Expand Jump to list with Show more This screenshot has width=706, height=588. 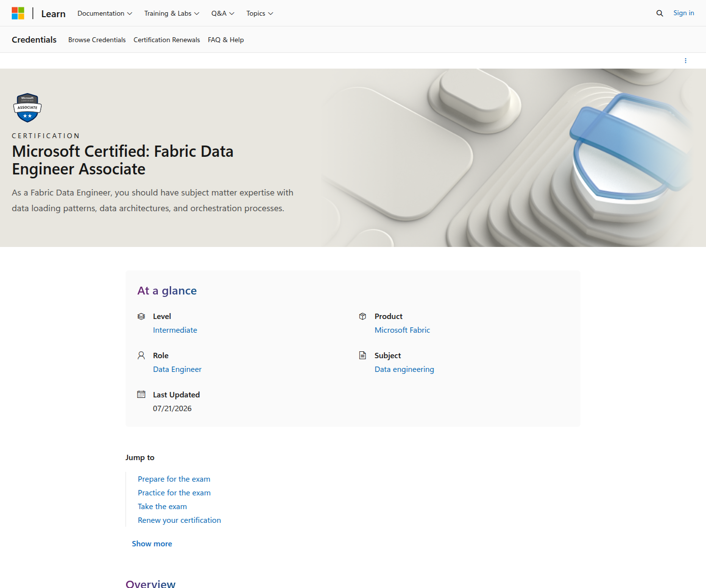click(x=152, y=544)
